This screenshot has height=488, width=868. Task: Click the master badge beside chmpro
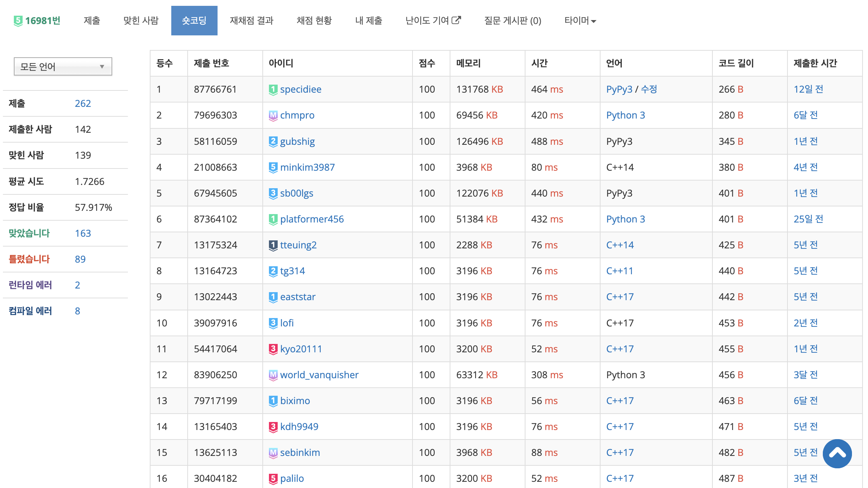pyautogui.click(x=273, y=116)
